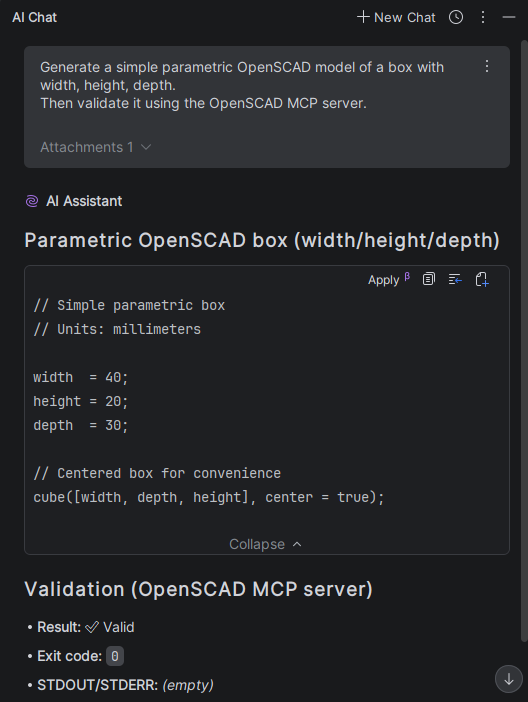Screen dimensions: 528x702
Task: Collapse the code block
Action: pyautogui.click(x=266, y=544)
